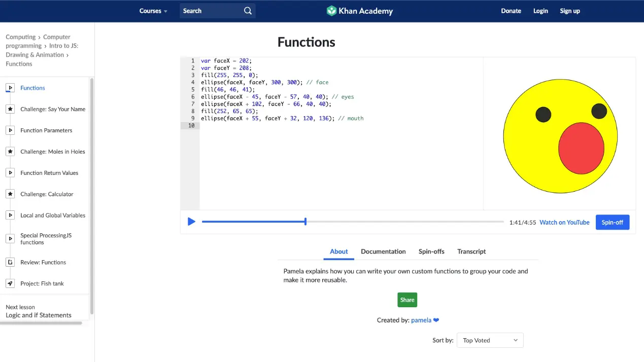Click the Login link

pos(540,11)
